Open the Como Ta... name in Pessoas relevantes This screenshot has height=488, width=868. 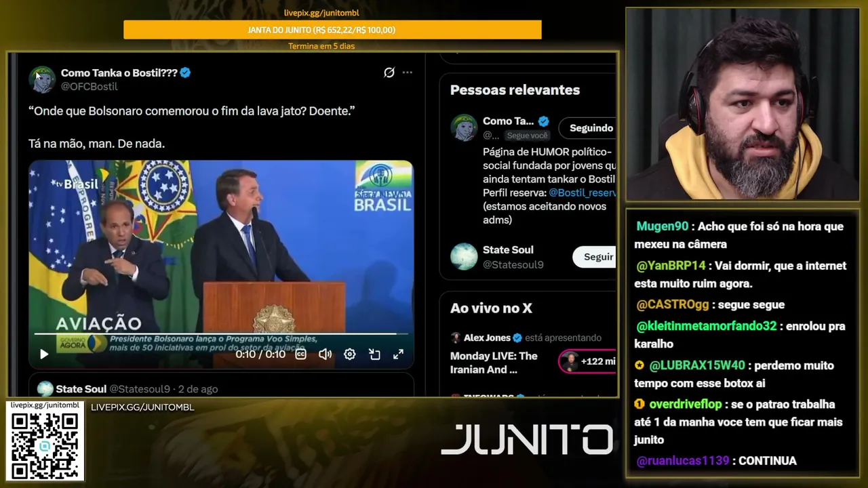[509, 121]
